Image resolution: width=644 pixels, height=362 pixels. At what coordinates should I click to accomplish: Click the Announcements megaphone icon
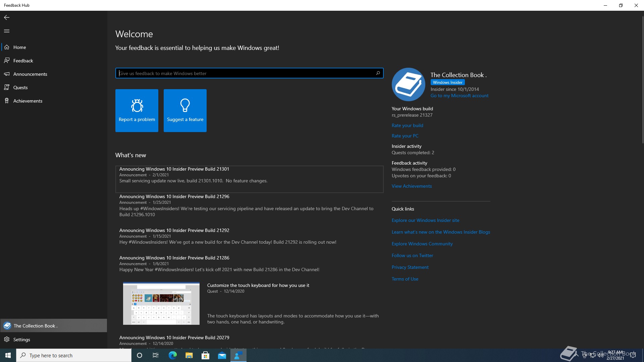coord(7,74)
